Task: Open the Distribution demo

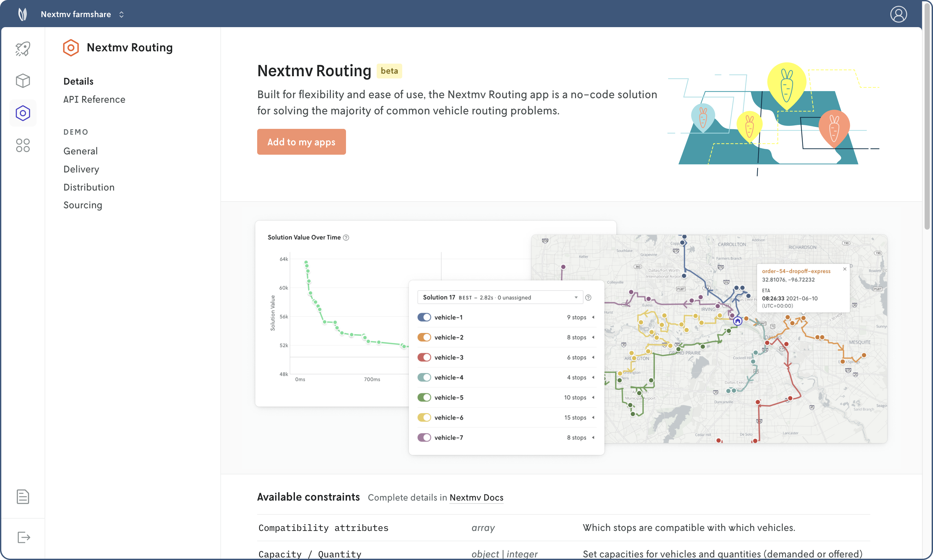Action: coord(89,187)
